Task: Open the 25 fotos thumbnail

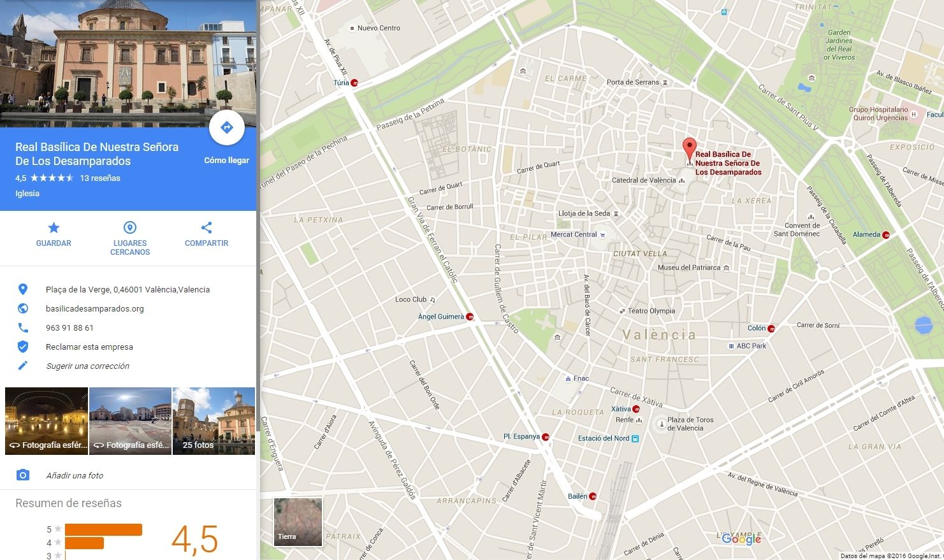Action: coord(214,421)
